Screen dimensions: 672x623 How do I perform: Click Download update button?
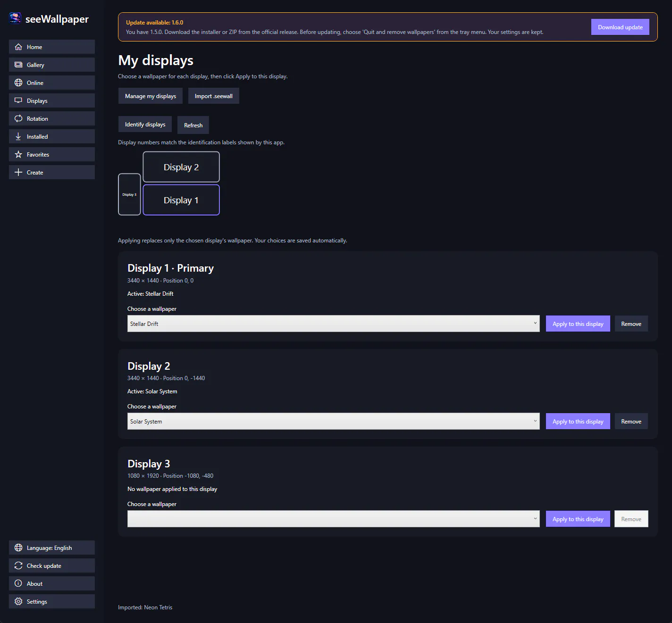click(620, 27)
